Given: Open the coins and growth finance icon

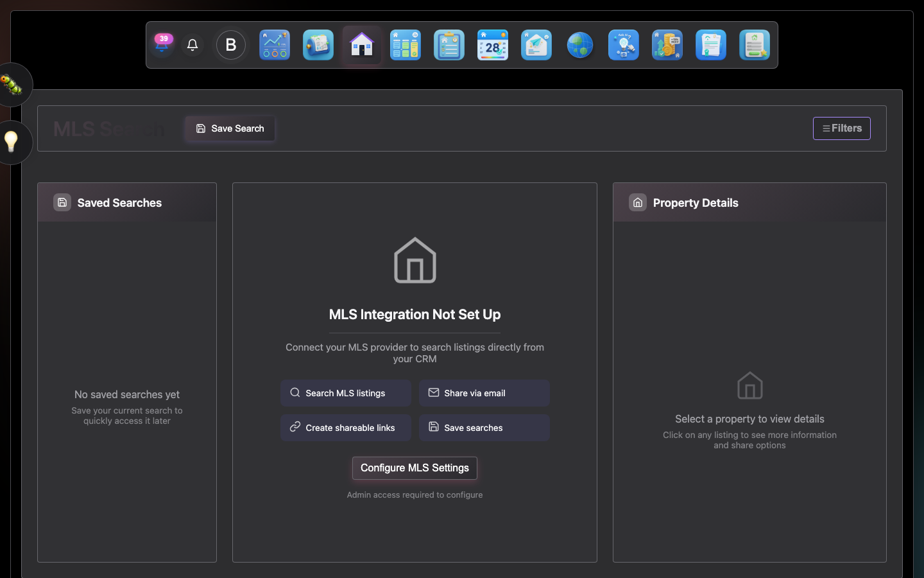Looking at the screenshot, I should pos(667,45).
